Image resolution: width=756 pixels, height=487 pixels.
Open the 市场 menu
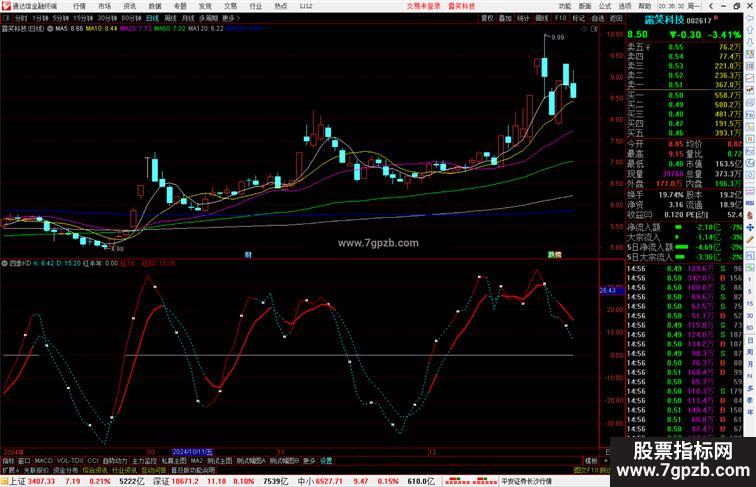[x=104, y=6]
